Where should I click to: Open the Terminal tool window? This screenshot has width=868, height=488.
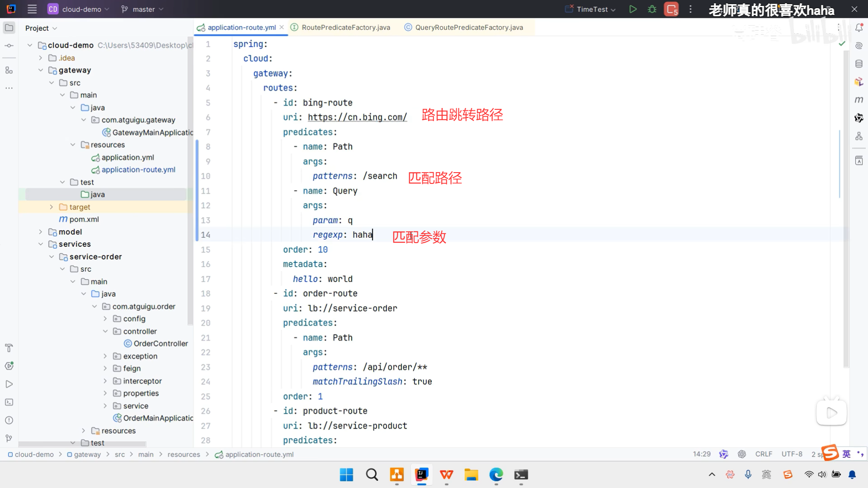(x=9, y=402)
